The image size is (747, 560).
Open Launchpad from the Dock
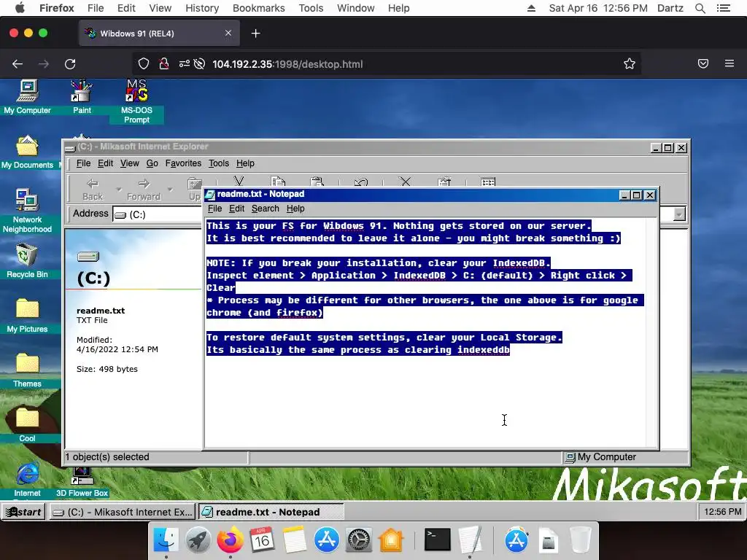(x=198, y=540)
